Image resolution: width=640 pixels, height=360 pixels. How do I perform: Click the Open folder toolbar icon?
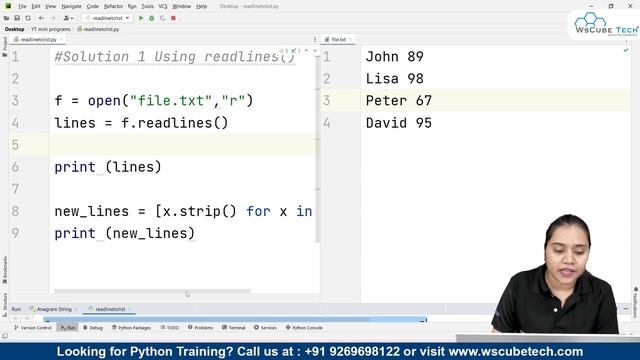coord(7,18)
